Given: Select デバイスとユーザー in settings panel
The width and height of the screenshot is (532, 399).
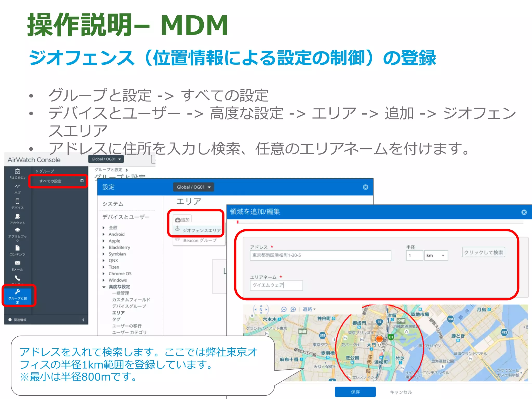Looking at the screenshot, I should click(126, 217).
